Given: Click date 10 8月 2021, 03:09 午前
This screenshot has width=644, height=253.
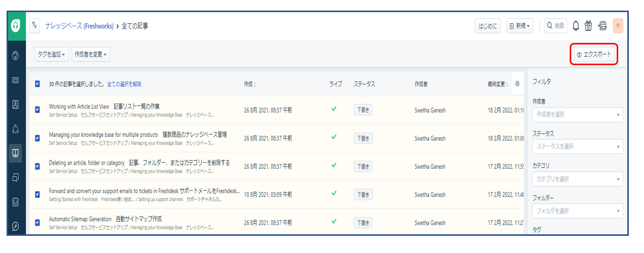Looking at the screenshot, I should tap(268, 194).
